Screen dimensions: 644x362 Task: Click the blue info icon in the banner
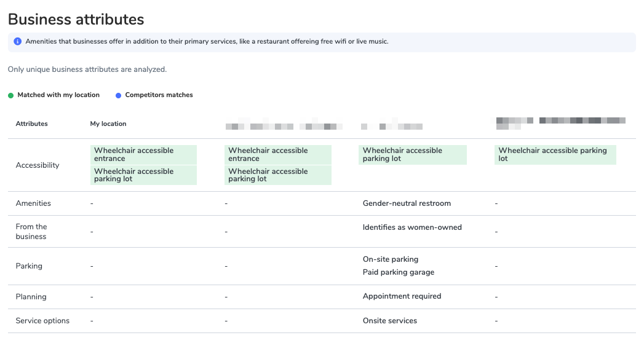pyautogui.click(x=17, y=42)
